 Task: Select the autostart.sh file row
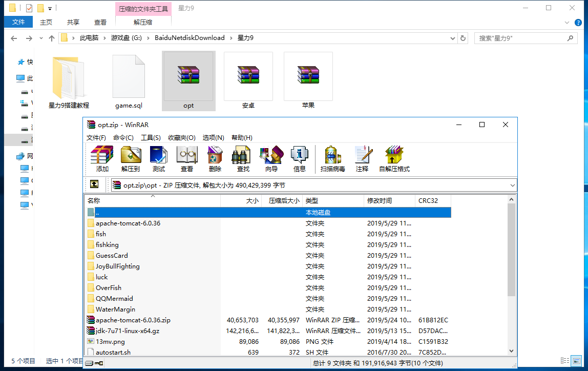(268, 352)
